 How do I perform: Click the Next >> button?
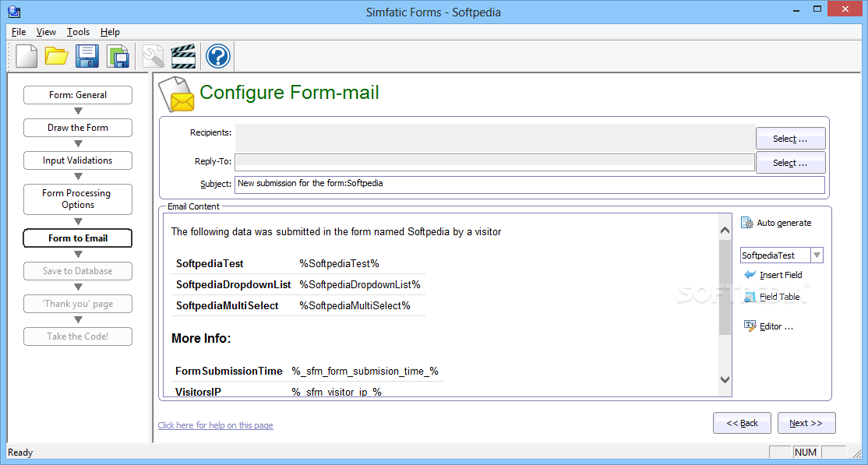coord(806,423)
